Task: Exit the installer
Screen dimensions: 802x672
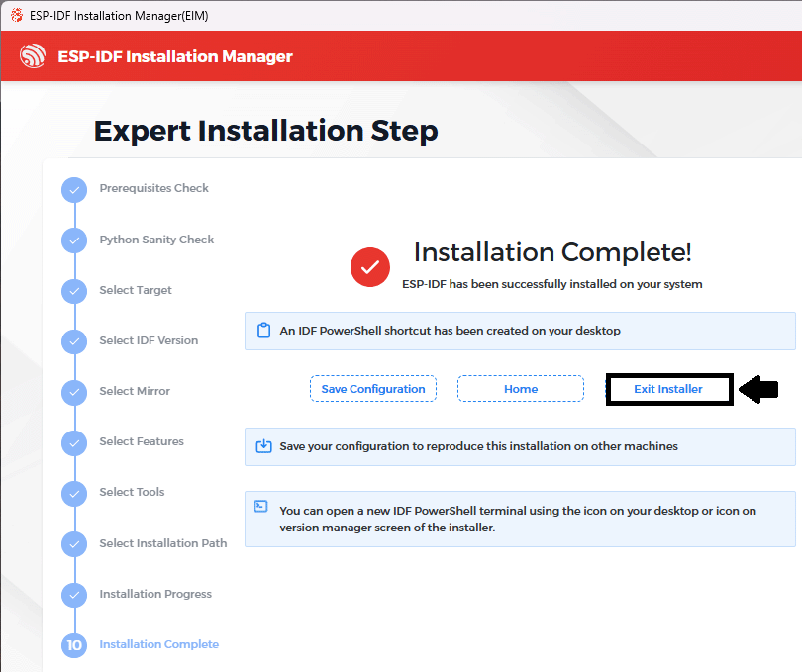Action: pyautogui.click(x=669, y=389)
